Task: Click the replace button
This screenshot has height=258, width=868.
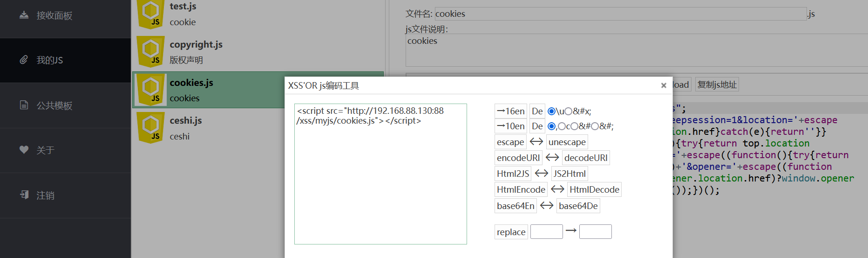Action: [x=511, y=232]
